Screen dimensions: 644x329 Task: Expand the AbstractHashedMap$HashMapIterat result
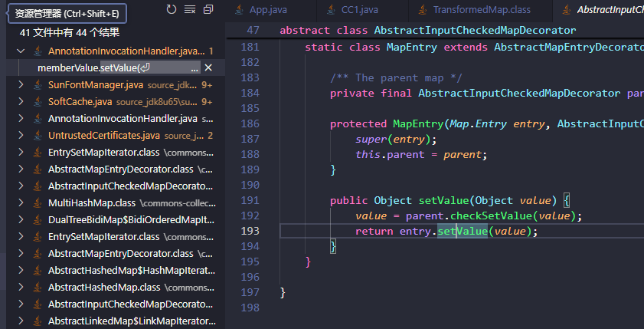21,271
